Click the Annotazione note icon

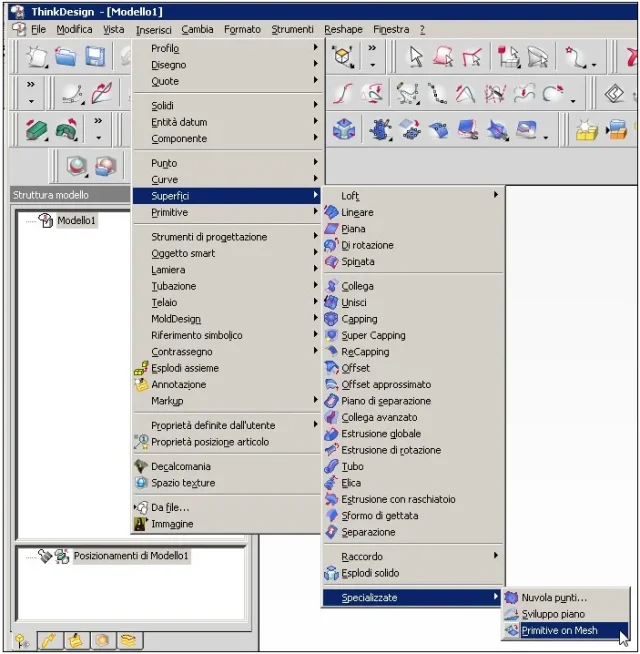coord(141,384)
